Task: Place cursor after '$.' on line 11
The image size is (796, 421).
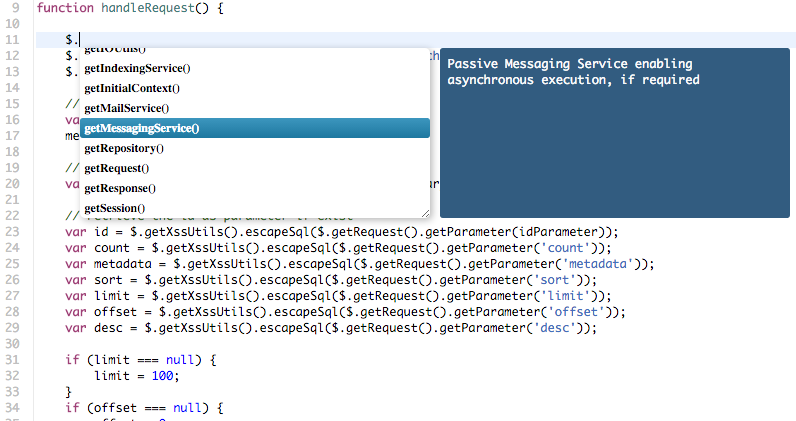Action: tap(80, 40)
